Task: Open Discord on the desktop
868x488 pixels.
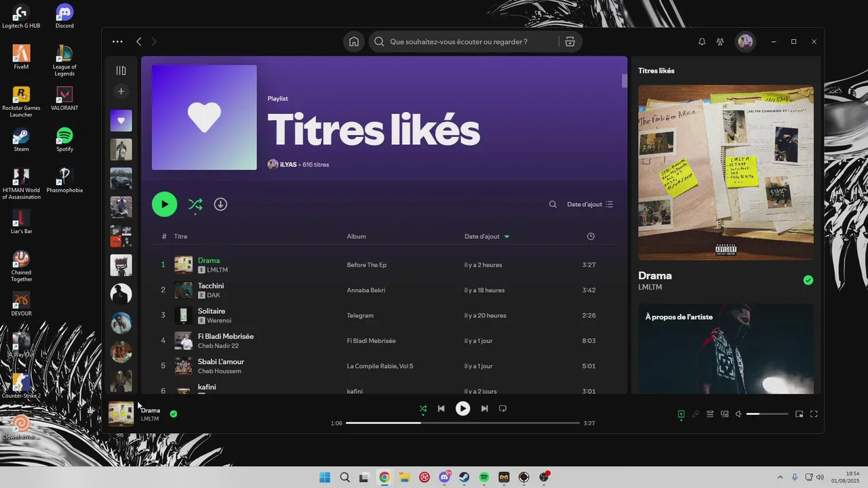Action: coord(64,16)
